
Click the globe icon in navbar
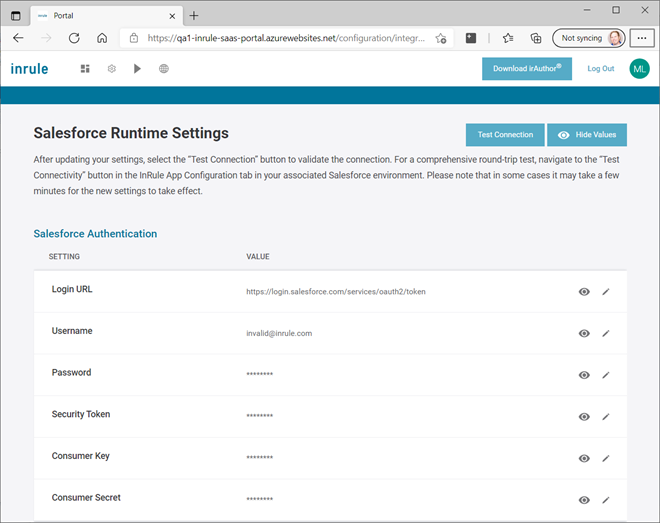point(164,69)
